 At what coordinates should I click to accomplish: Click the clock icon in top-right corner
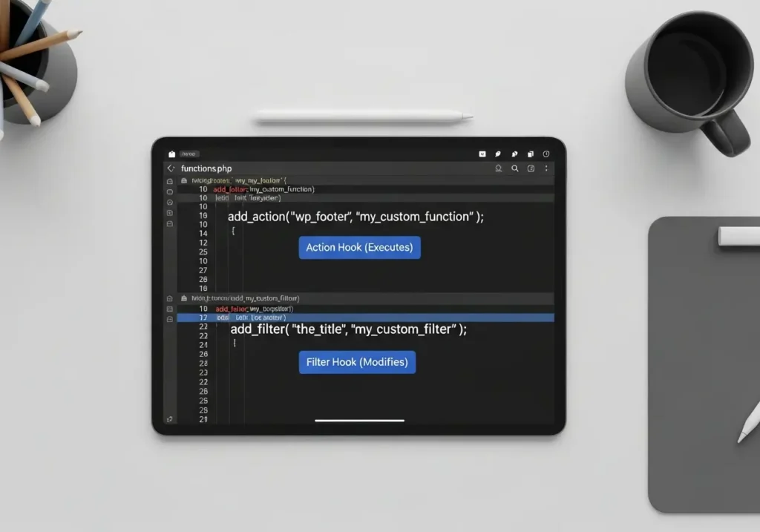pyautogui.click(x=546, y=154)
